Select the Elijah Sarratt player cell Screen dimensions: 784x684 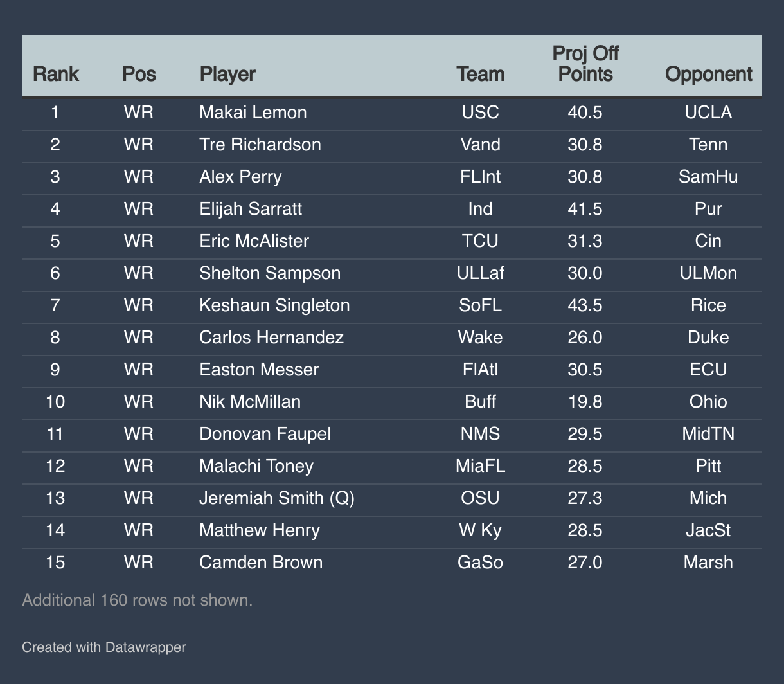coord(251,209)
